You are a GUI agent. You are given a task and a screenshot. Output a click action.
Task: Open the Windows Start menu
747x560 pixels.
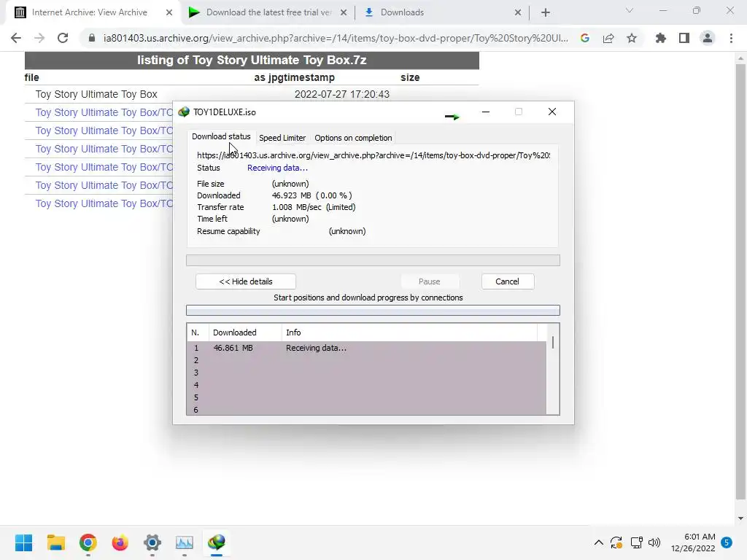24,542
